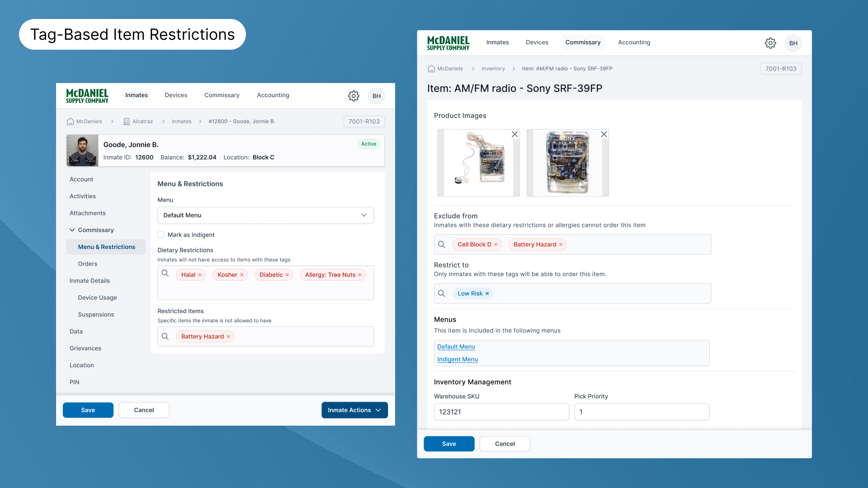Remove the Kosher dietary tag
Viewport: 868px width, 488px height.
tap(242, 275)
